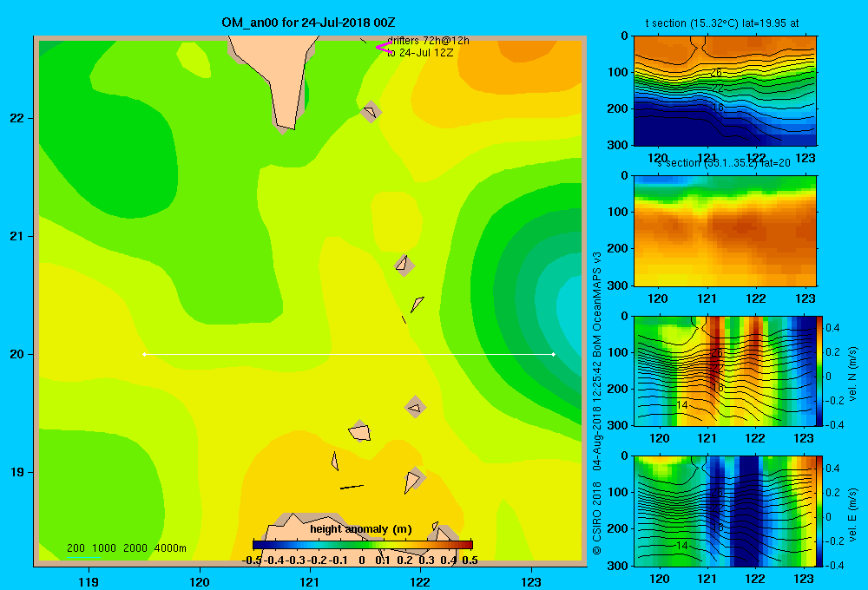This screenshot has width=868, height=590.
Task: Click the 14 contour label in the vel. N section
Action: tap(682, 405)
